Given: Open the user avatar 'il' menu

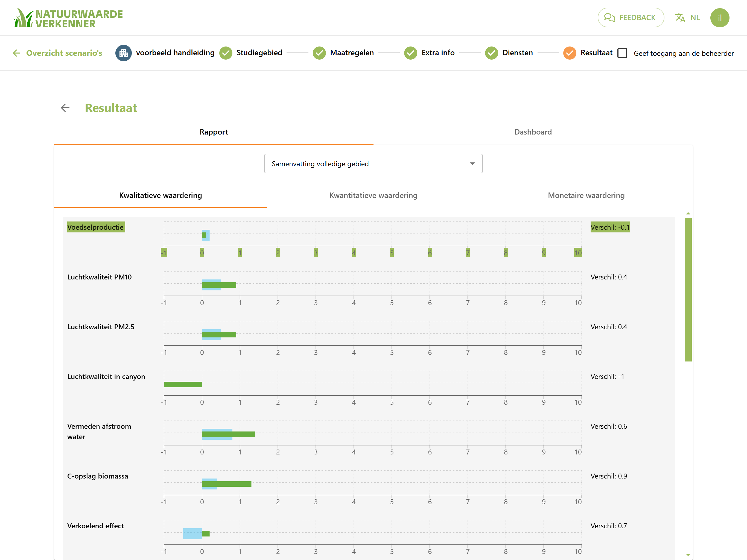Looking at the screenshot, I should [719, 17].
